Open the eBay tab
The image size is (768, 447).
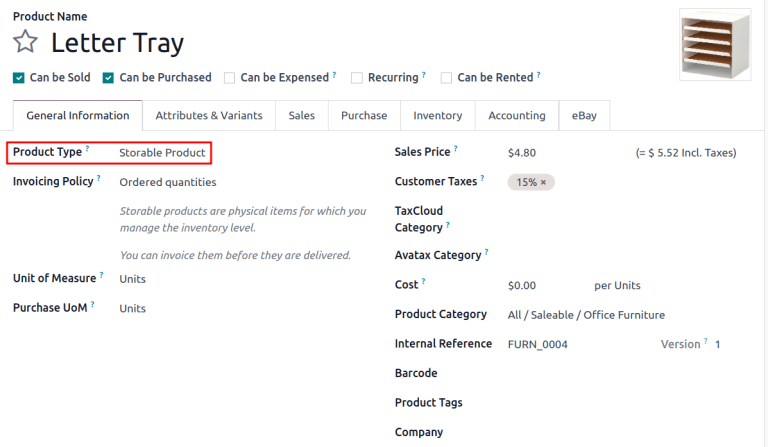[x=584, y=116]
